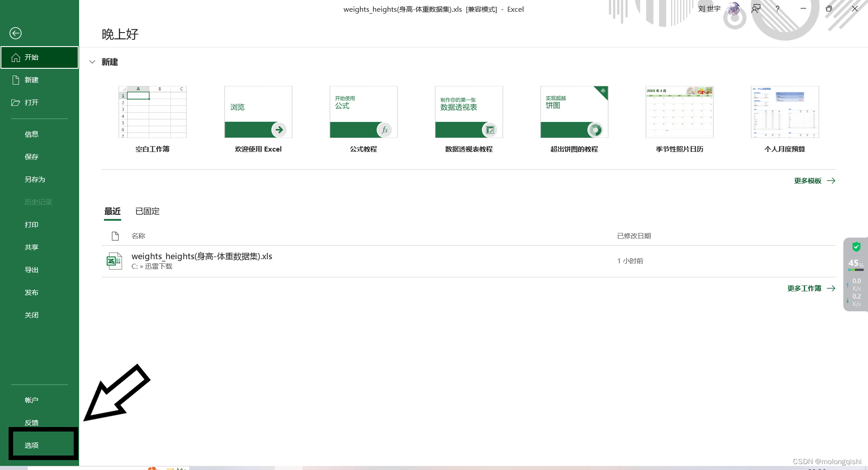
Task: Select 开始 in the sidebar
Action: [x=39, y=57]
